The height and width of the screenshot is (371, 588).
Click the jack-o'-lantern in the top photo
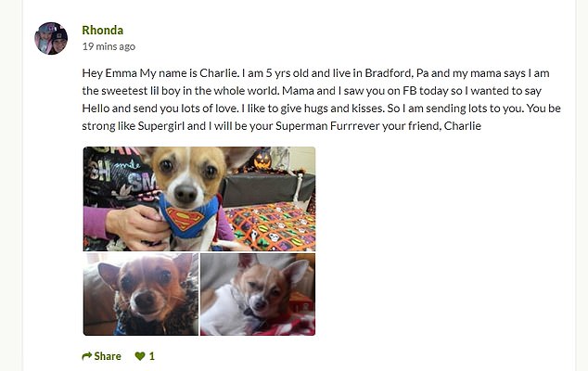pyautogui.click(x=261, y=160)
